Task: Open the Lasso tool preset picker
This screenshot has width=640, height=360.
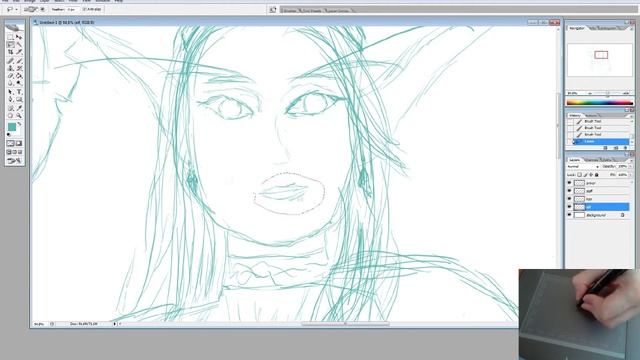Action: (11, 9)
